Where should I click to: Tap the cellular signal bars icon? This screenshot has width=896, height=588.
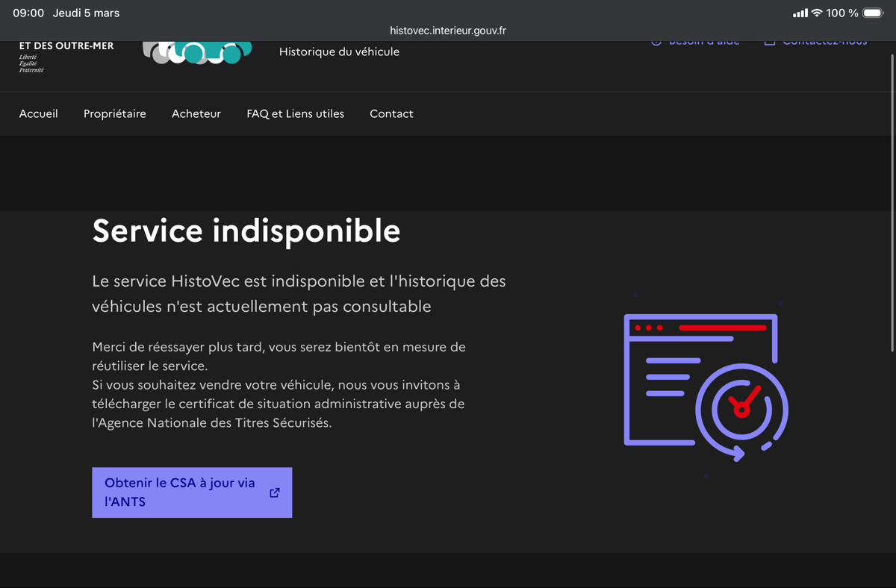(x=800, y=13)
